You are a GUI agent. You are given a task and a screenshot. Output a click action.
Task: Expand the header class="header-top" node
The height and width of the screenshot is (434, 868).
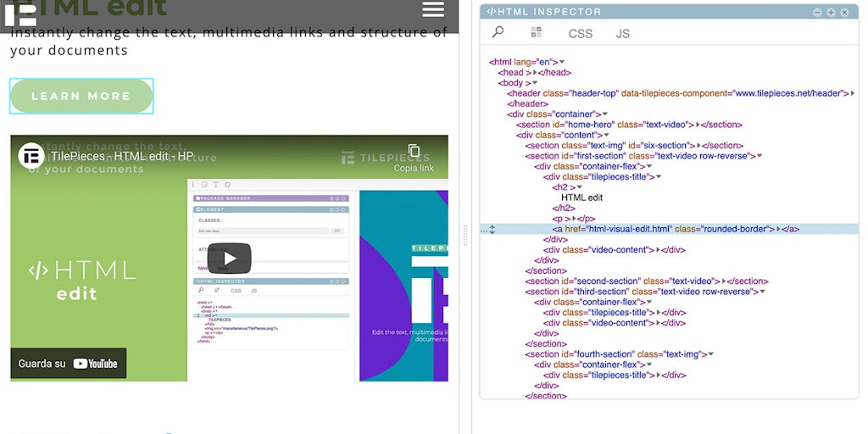[853, 93]
